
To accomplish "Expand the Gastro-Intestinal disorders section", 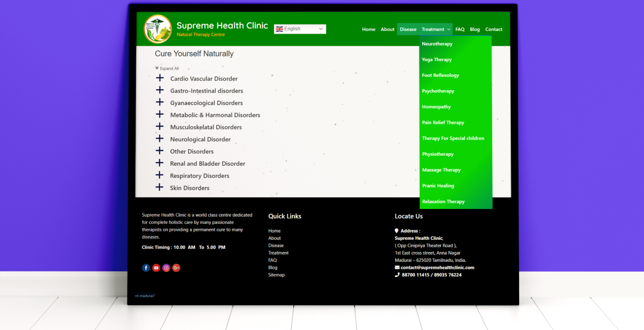I will click(206, 91).
